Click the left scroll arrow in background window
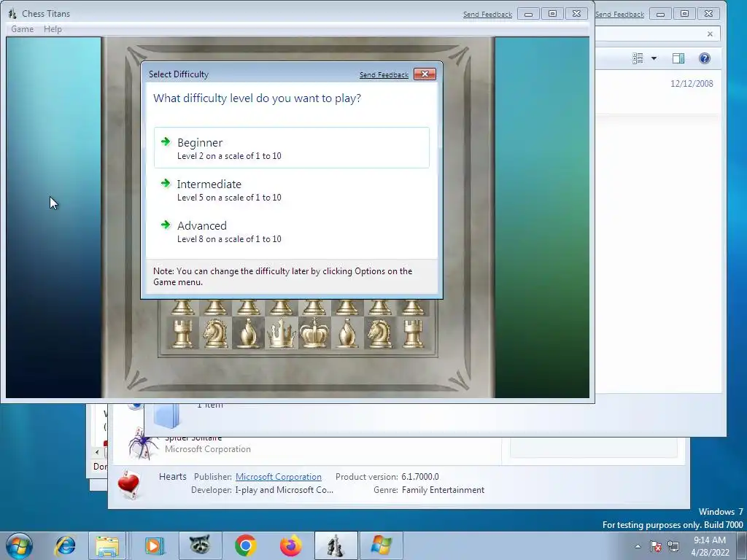 (x=97, y=452)
